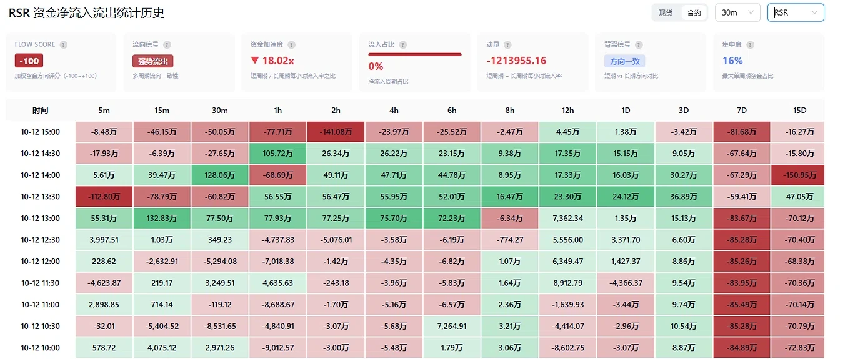Open the RSR symbol selector
Viewport: 868px width, 359px height.
(x=796, y=12)
